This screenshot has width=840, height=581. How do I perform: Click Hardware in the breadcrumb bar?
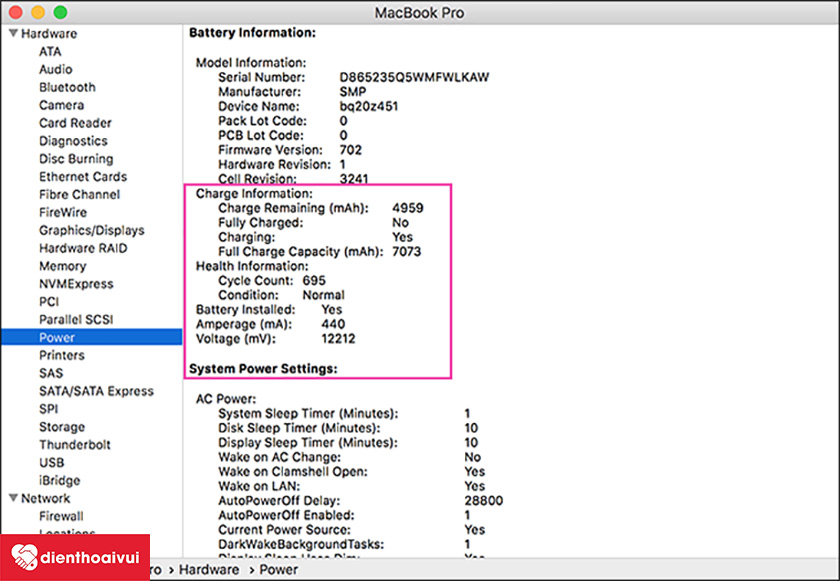(208, 569)
